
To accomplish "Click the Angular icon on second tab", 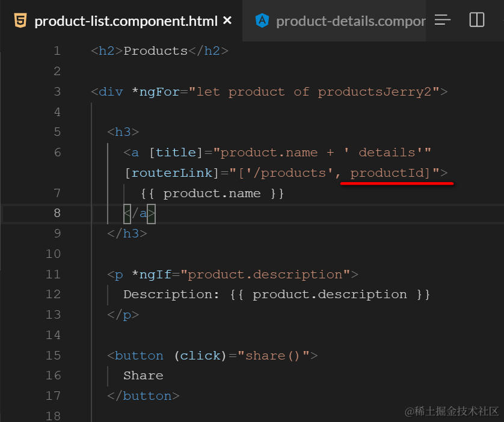I will tap(262, 20).
